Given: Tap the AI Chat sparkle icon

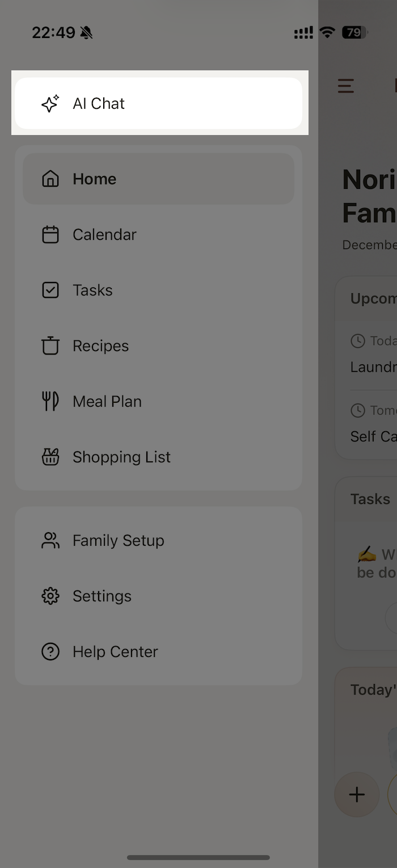Looking at the screenshot, I should point(50,103).
